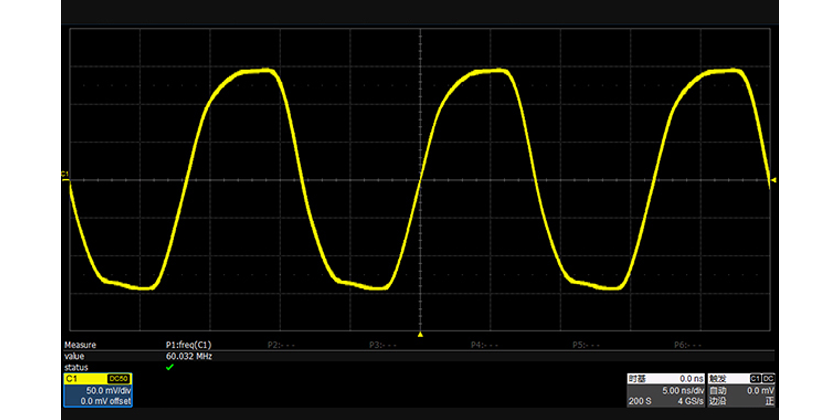The width and height of the screenshot is (840, 420).
Task: Click the C1 source badge in trigger box
Action: point(755,379)
